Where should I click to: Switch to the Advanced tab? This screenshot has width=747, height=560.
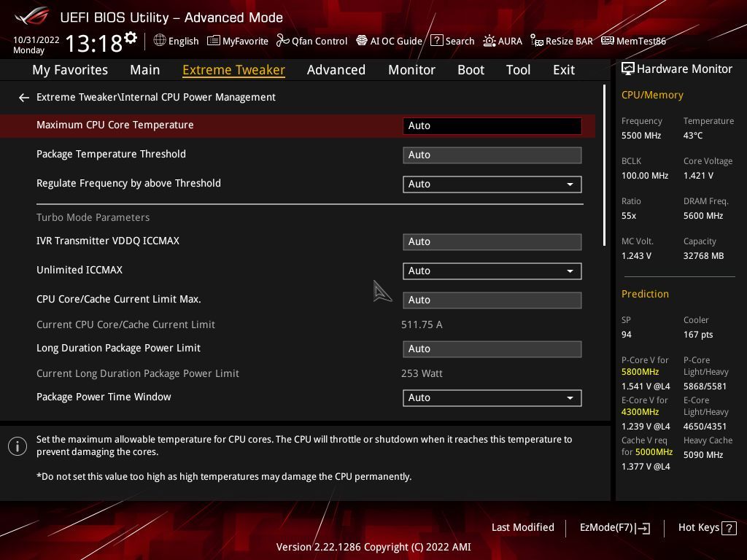(x=336, y=70)
